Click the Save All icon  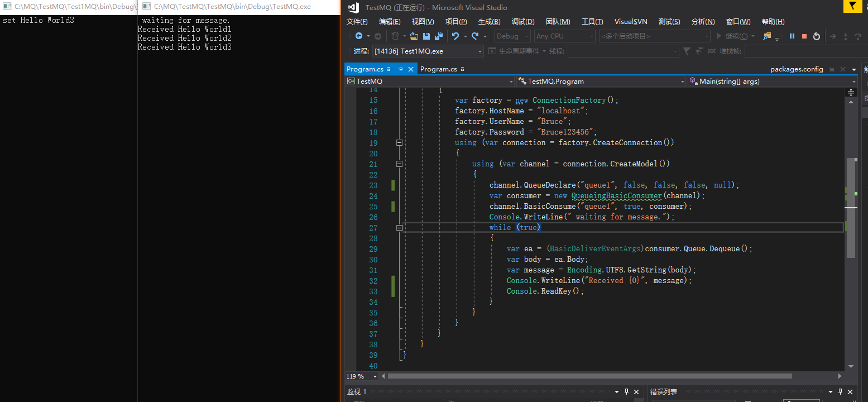coord(439,36)
